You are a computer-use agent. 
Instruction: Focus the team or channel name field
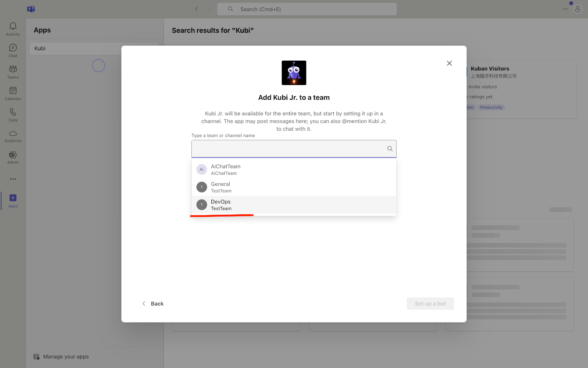(294, 149)
